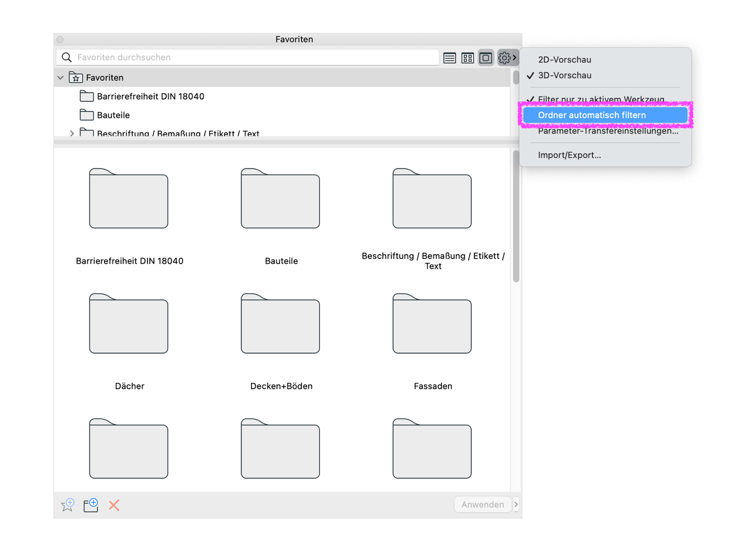
Task: Click the tree pane vertical scrollbar
Action: click(516, 77)
